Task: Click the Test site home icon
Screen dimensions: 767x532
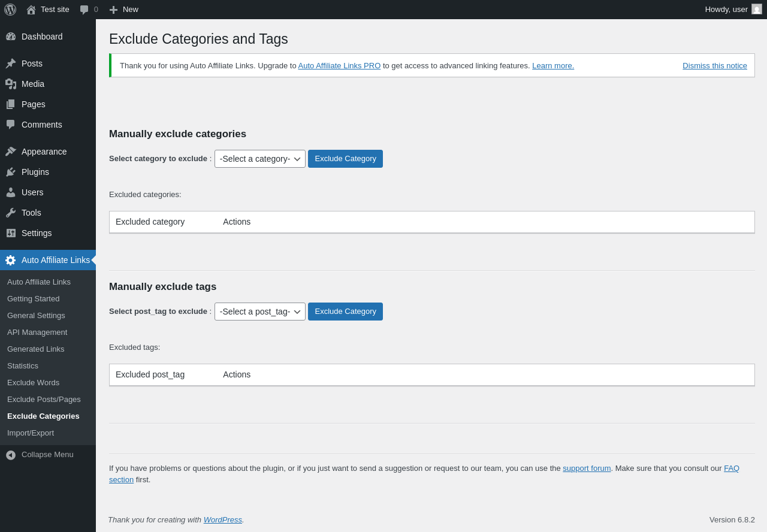Action: pyautogui.click(x=31, y=10)
